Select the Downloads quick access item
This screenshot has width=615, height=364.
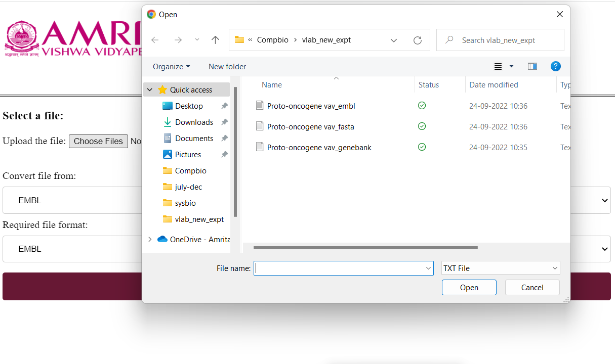pos(194,122)
